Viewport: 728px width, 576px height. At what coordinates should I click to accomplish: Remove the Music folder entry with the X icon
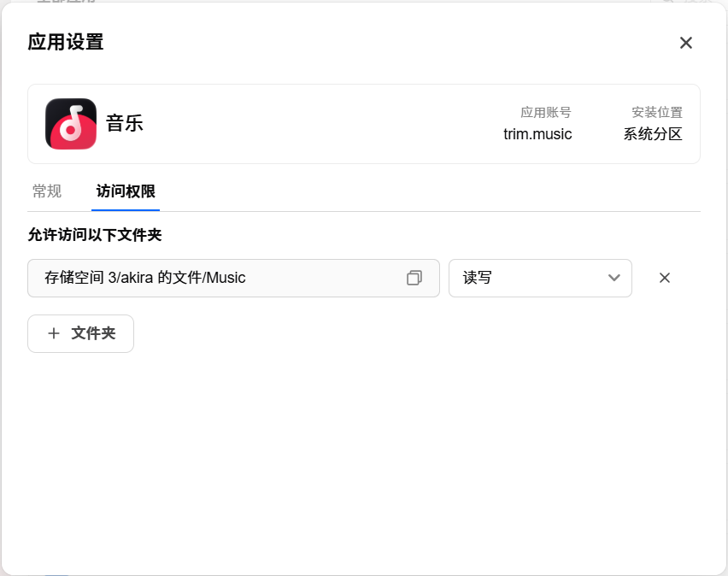[x=665, y=278]
